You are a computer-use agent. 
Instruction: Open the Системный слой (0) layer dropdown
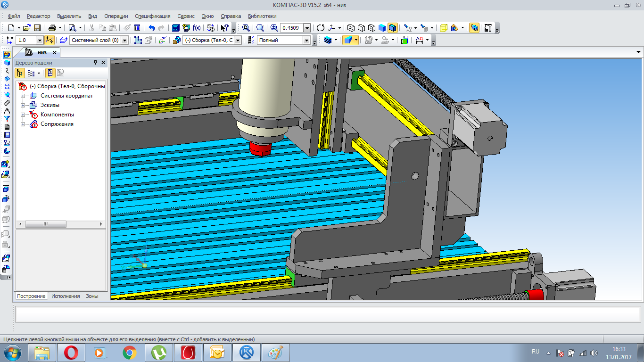pos(124,41)
